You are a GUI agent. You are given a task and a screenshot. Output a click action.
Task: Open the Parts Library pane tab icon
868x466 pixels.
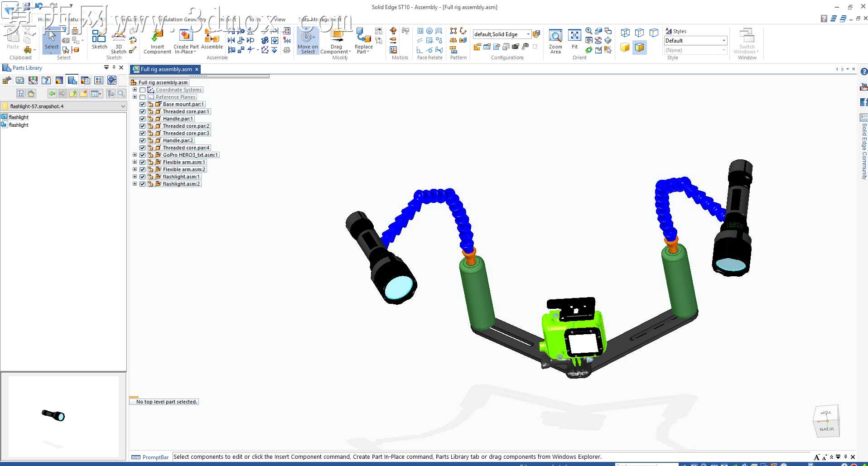coord(72,81)
